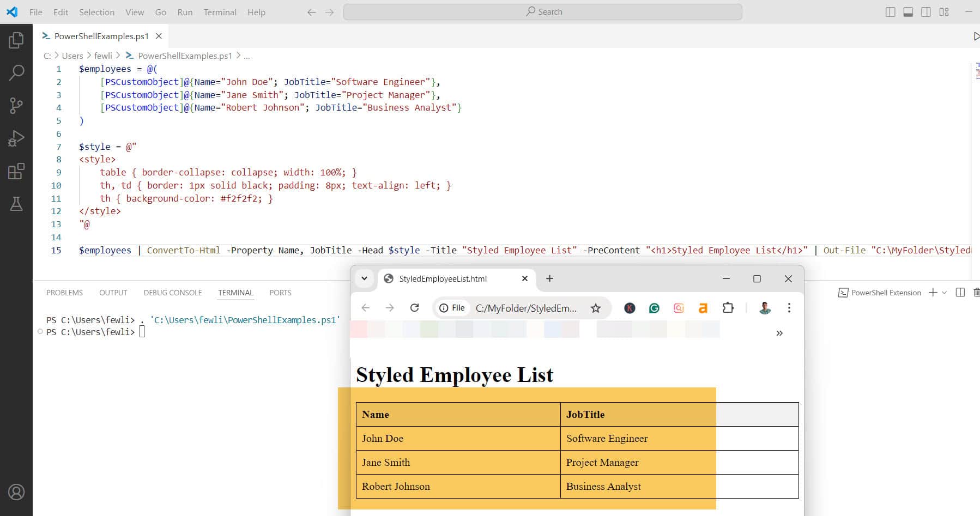Open the Go menu
980x516 pixels.
click(x=161, y=12)
